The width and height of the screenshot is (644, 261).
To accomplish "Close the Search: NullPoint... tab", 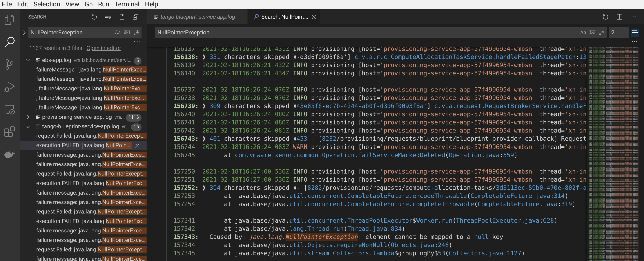I will click(x=314, y=17).
